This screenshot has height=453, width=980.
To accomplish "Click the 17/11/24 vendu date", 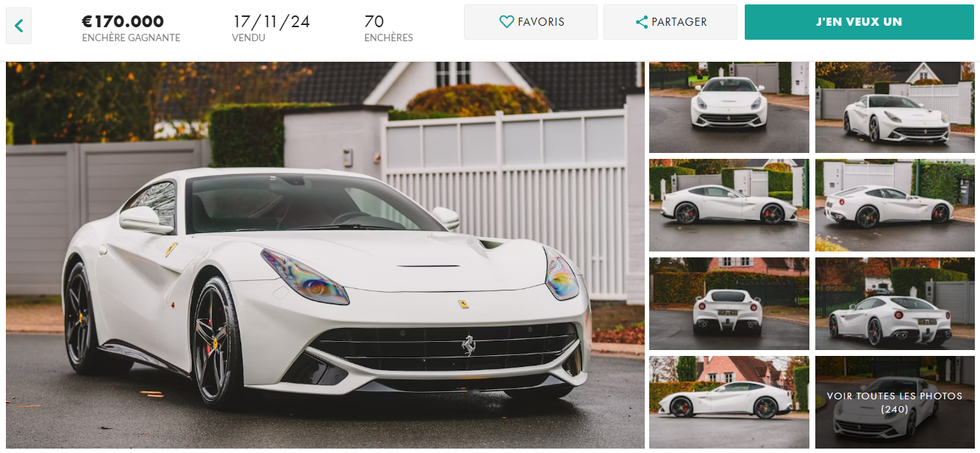I will (x=271, y=21).
